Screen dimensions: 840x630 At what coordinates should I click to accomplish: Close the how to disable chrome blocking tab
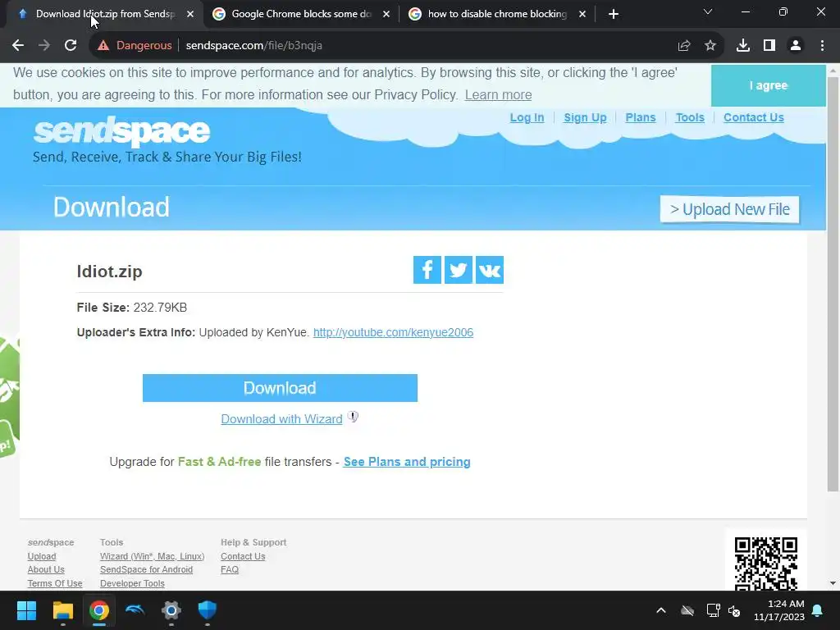[x=582, y=14]
